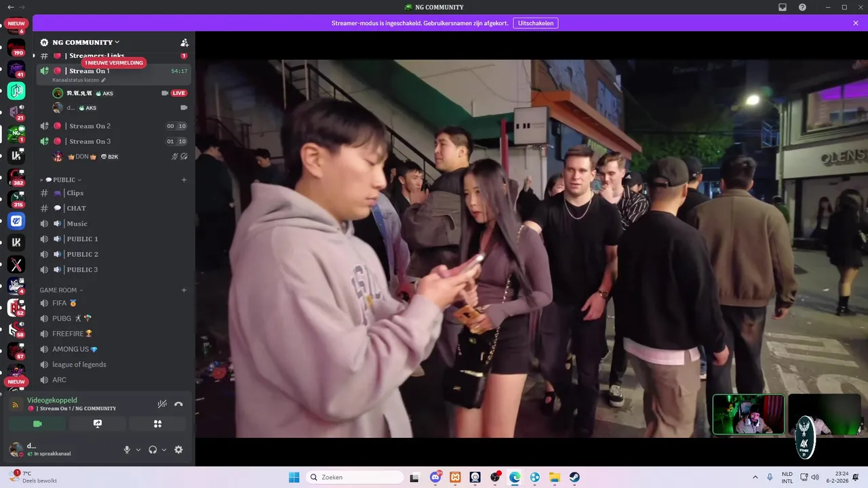868x488 pixels.
Task: Open the Windows Start menu
Action: point(294,477)
